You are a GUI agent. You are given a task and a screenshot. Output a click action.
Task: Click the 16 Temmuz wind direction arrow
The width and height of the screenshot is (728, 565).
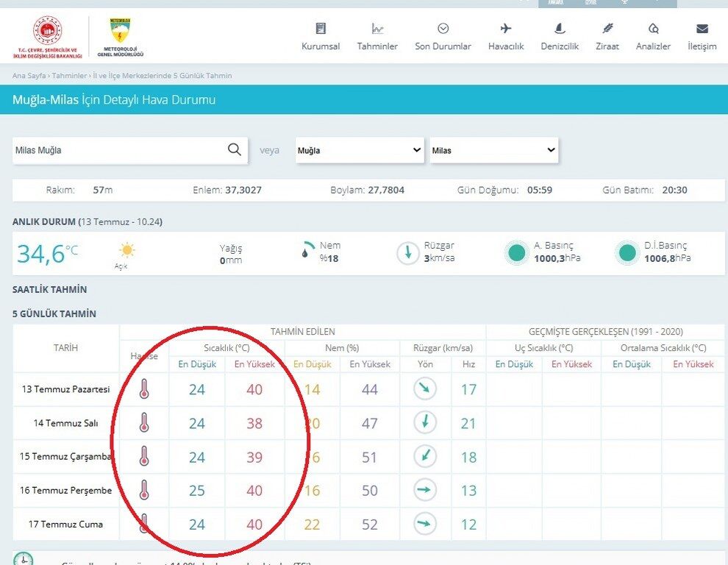click(x=425, y=490)
